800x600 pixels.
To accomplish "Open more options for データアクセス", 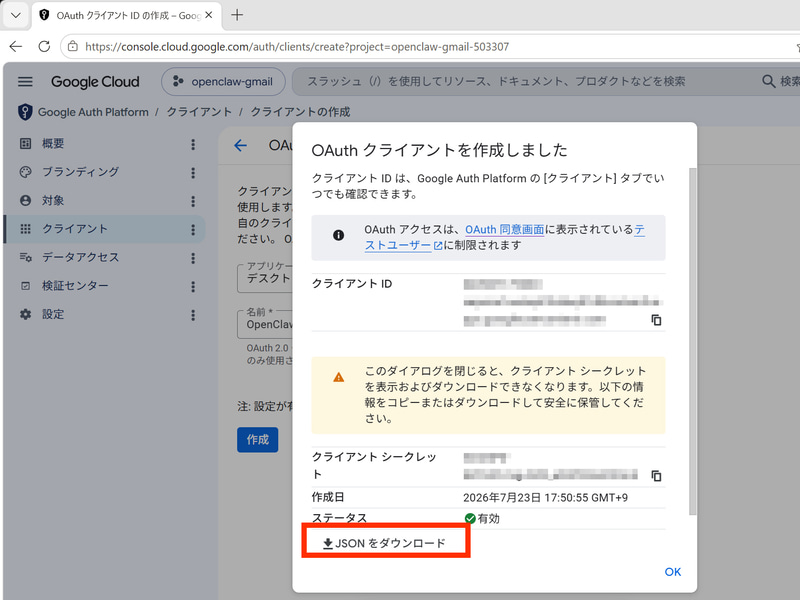I will [x=193, y=258].
